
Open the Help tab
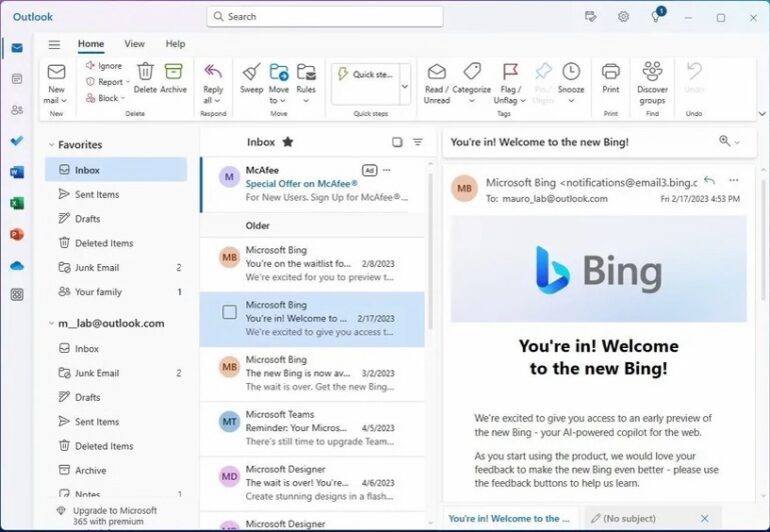point(175,44)
